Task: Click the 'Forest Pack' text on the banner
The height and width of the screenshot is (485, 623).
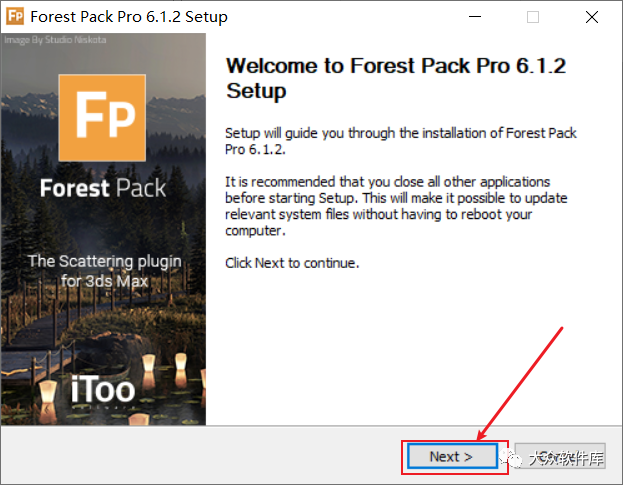Action: coord(103,189)
